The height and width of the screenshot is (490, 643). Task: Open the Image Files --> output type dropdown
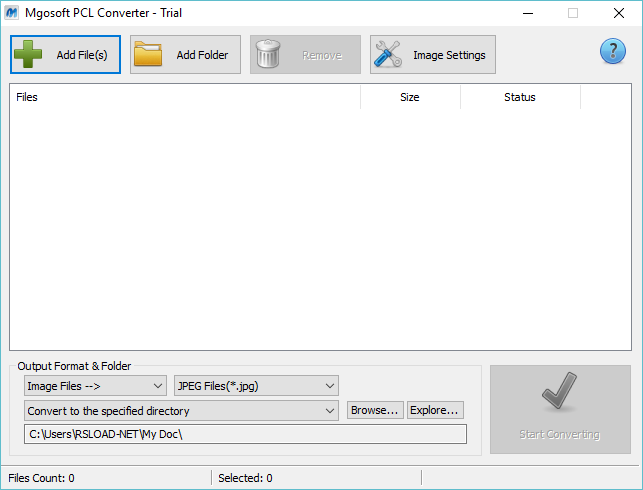pyautogui.click(x=95, y=386)
